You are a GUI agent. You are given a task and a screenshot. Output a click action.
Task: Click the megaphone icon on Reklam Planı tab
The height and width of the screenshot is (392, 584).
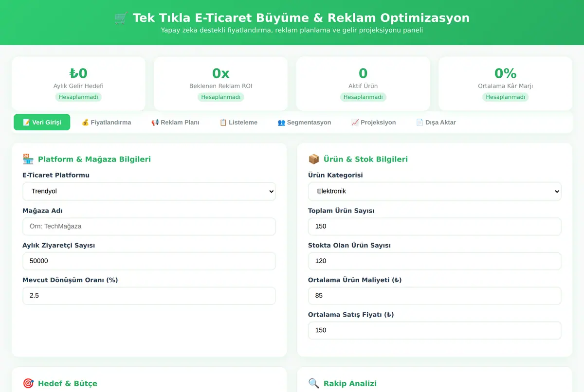point(155,122)
